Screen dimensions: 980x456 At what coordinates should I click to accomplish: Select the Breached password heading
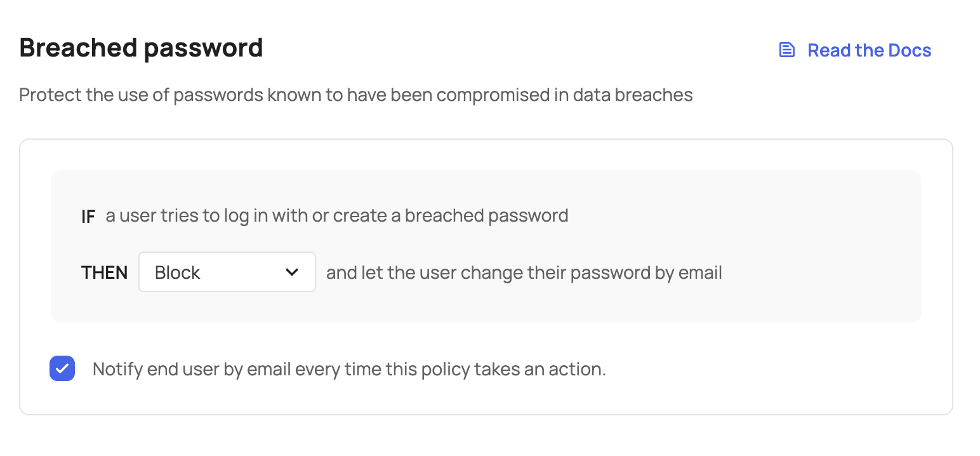[140, 47]
